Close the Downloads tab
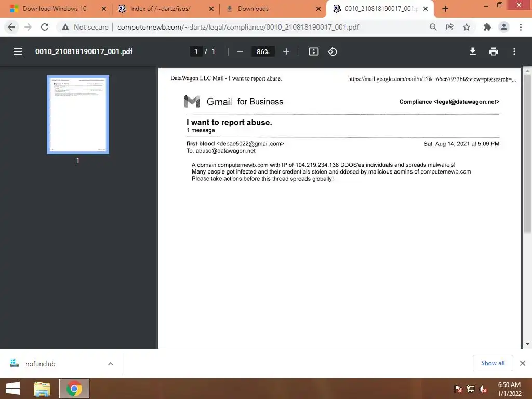 318,9
